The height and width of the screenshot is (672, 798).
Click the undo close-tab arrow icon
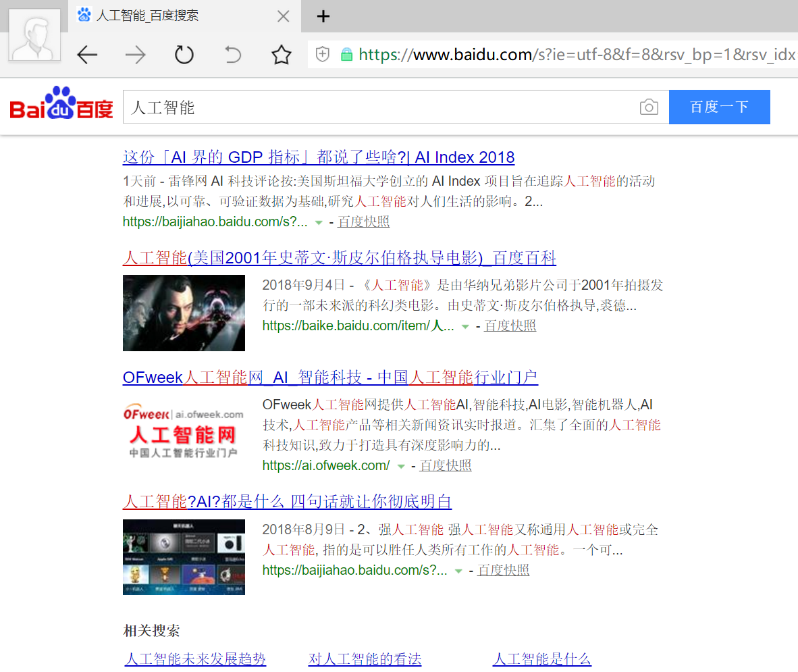232,54
